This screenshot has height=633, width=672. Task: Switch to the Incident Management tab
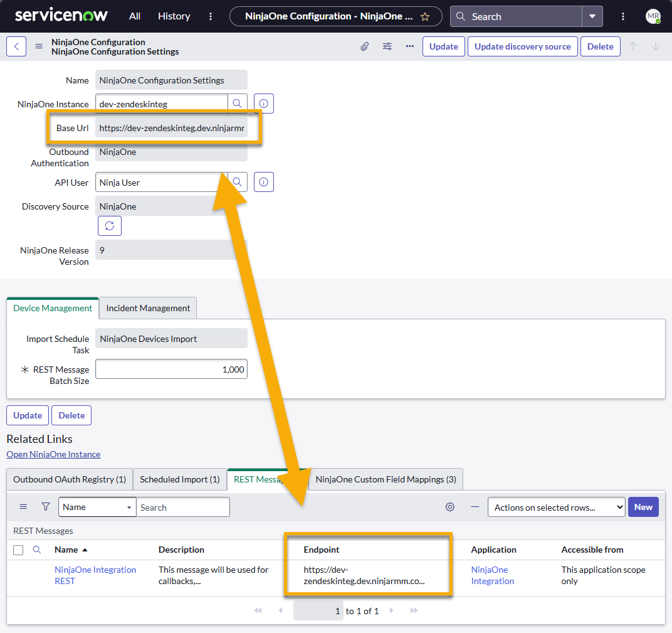click(147, 308)
